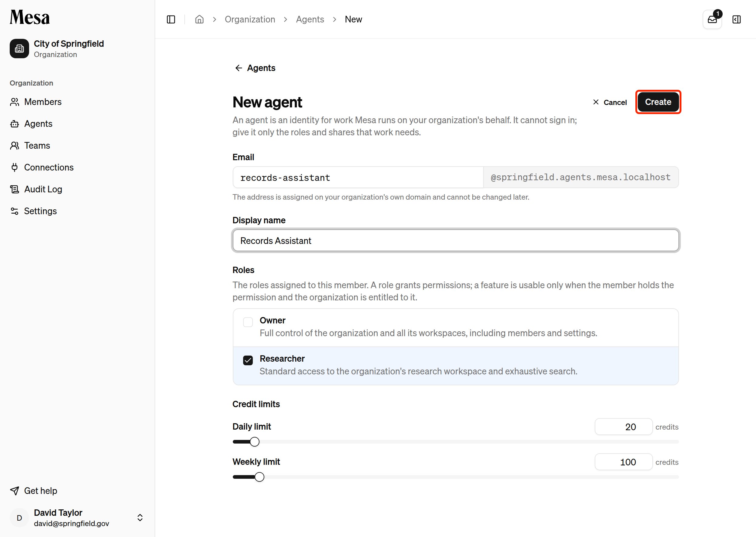Open Teams in the sidebar
The width and height of the screenshot is (756, 537).
click(37, 146)
